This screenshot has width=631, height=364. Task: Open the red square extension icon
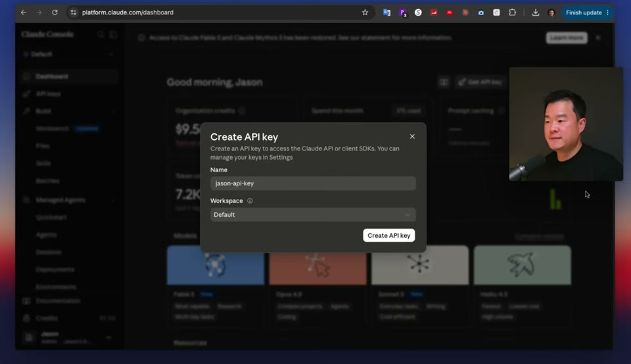click(434, 12)
